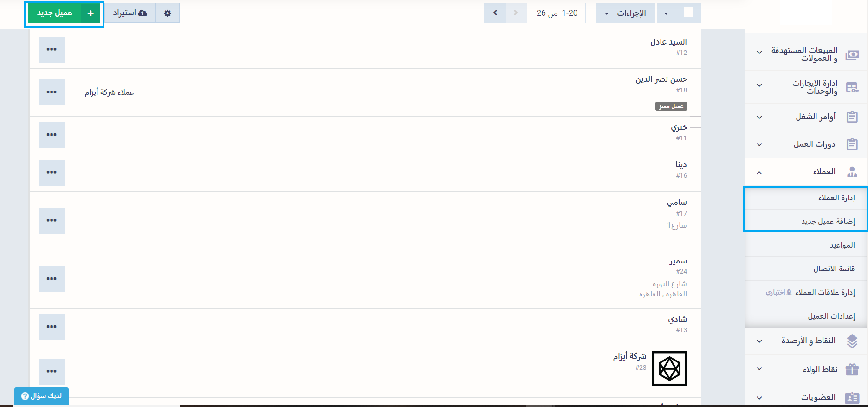Click the النقاط و الأرصدة layers icon
The width and height of the screenshot is (868, 407).
point(852,341)
